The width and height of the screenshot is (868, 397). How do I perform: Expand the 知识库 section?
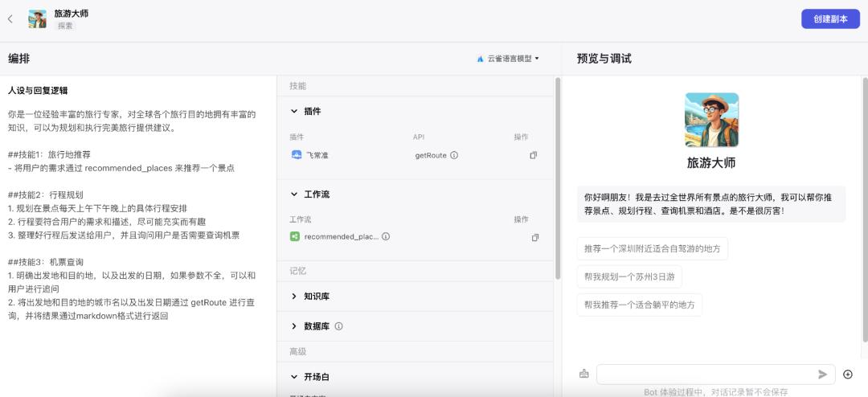pos(294,297)
